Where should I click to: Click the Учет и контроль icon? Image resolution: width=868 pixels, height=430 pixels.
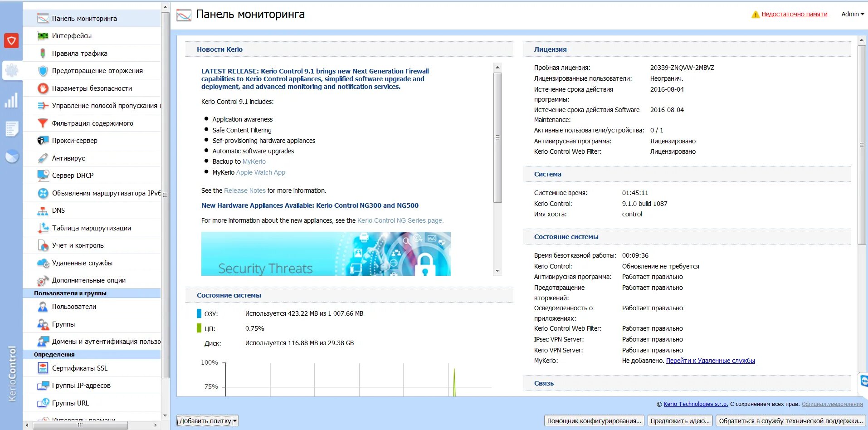point(43,245)
